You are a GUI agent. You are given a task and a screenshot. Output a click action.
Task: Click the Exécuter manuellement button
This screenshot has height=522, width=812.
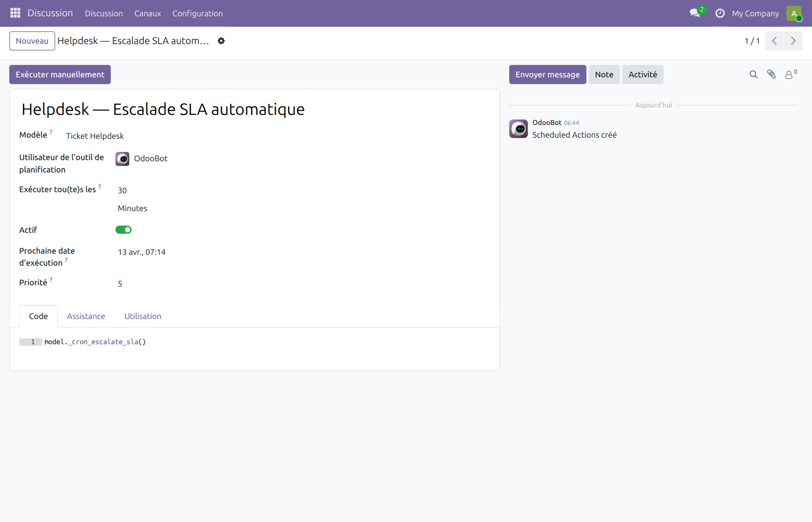click(x=60, y=74)
